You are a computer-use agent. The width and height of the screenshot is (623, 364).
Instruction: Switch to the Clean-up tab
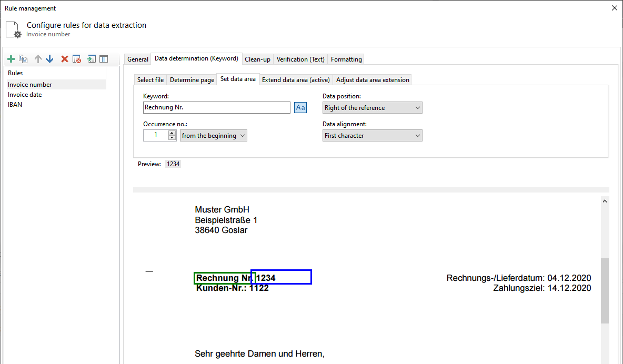coord(257,59)
